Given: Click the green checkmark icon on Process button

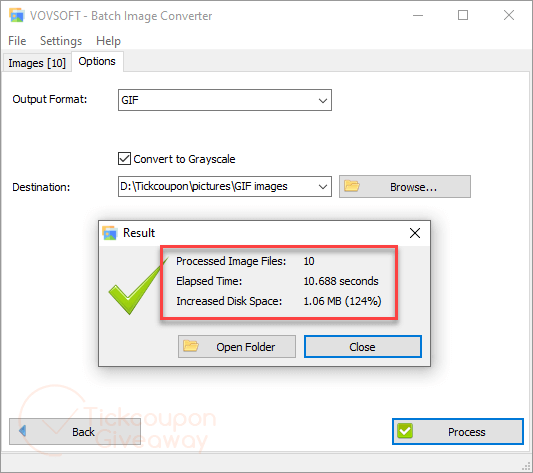Looking at the screenshot, I should coord(405,431).
